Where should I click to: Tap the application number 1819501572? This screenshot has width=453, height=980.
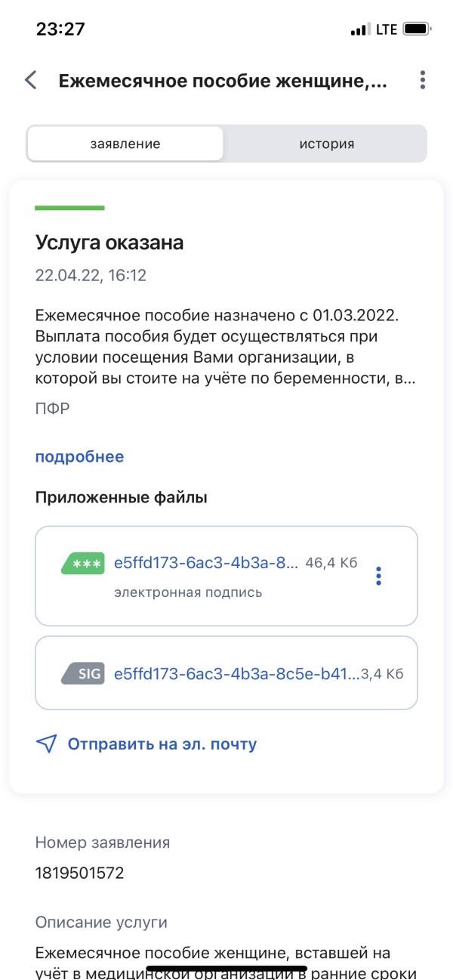click(x=79, y=873)
